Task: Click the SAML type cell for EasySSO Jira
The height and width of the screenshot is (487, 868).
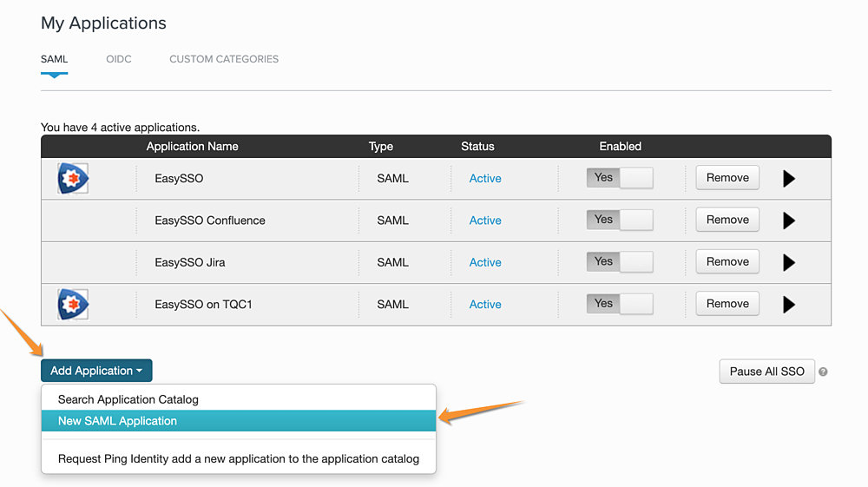Action: coord(393,262)
